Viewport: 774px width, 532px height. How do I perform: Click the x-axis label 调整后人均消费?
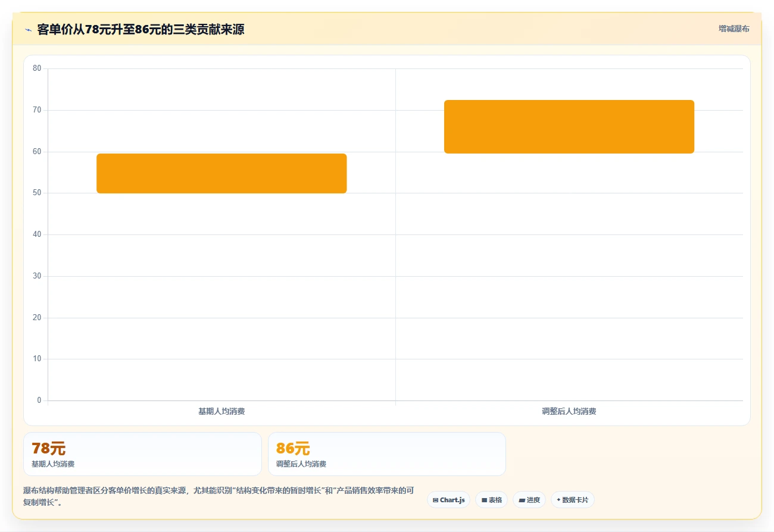[x=569, y=411]
